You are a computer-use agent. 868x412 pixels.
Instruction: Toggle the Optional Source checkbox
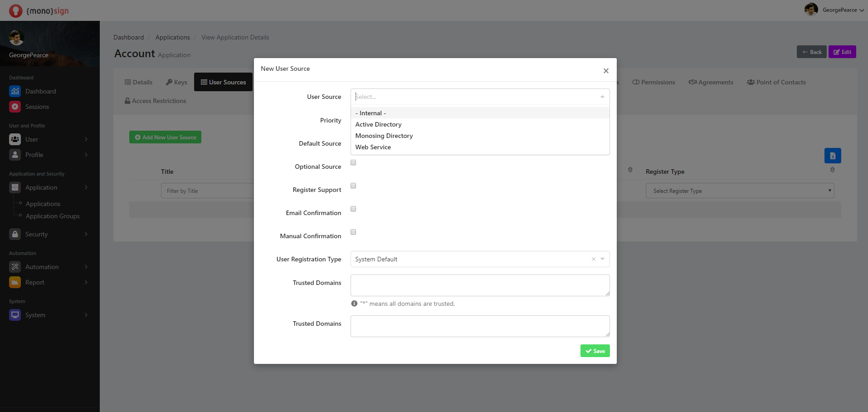click(353, 162)
